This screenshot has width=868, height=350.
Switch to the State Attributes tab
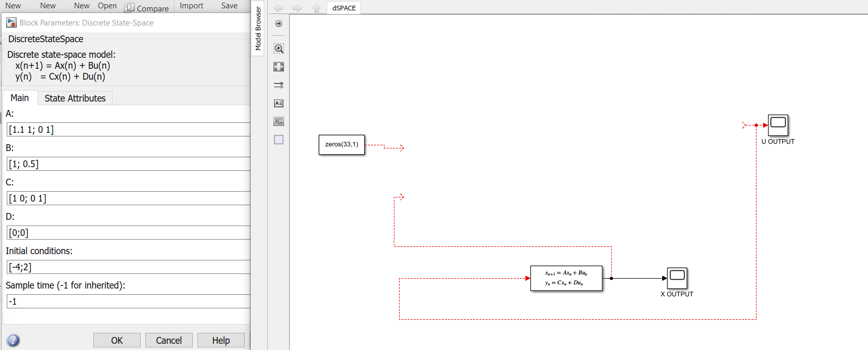(75, 98)
